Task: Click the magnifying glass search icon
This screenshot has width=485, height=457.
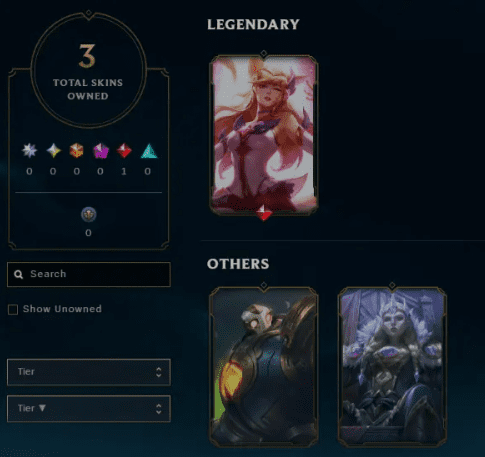Action: point(19,274)
